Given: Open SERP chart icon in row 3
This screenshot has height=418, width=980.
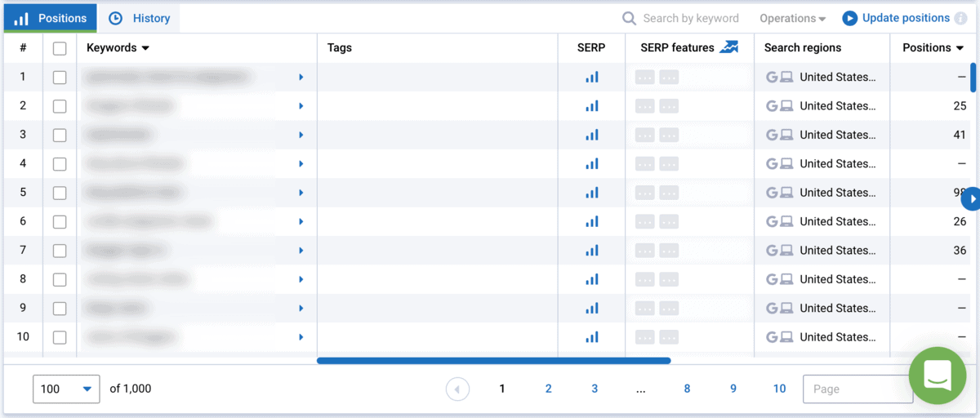Looking at the screenshot, I should coord(591,135).
